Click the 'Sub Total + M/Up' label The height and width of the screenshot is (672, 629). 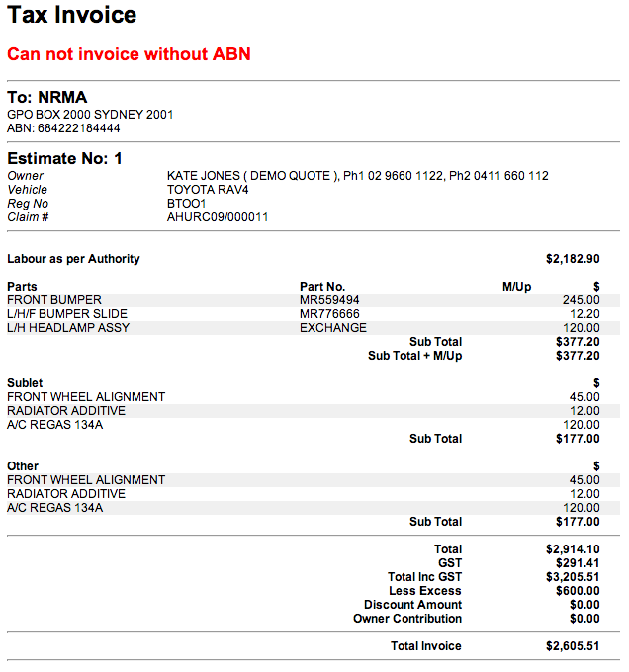click(414, 356)
